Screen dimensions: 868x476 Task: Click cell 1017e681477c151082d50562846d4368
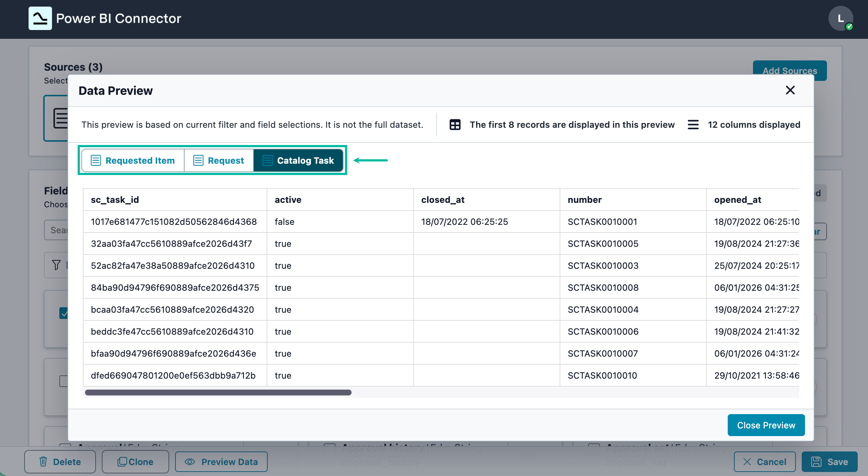click(175, 222)
